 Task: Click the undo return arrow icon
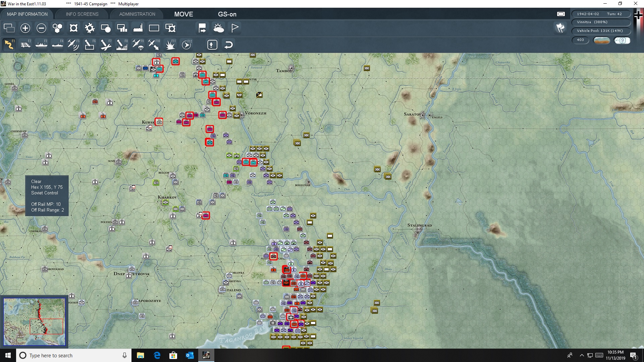[228, 45]
